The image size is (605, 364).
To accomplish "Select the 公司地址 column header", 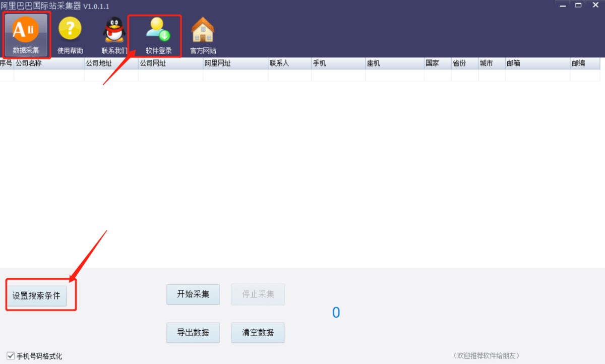I will [x=111, y=64].
